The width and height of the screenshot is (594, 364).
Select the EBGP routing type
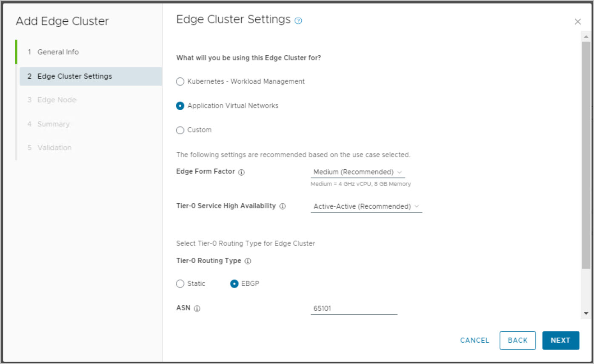pyautogui.click(x=234, y=284)
